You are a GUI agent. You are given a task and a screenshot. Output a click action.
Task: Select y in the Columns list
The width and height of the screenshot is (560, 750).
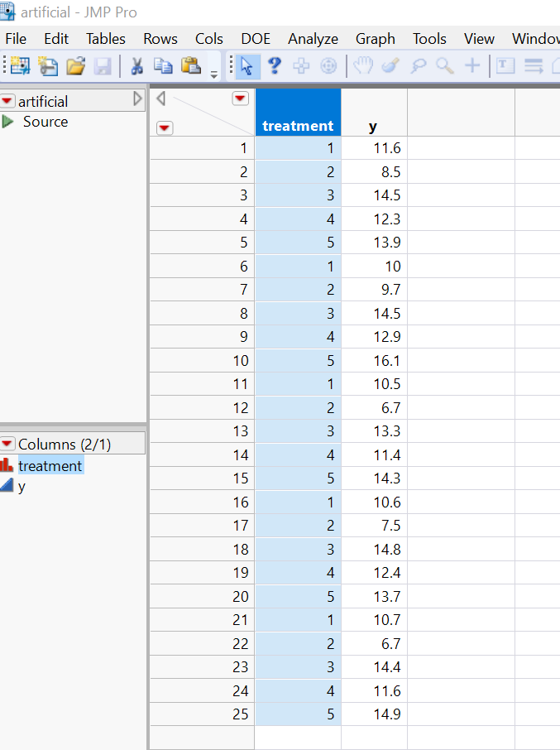click(x=22, y=487)
